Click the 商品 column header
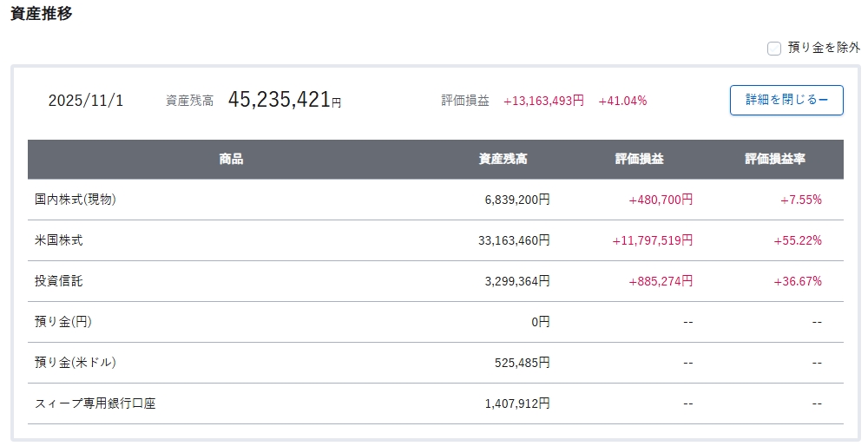Image resolution: width=868 pixels, height=446 pixels. point(231,160)
